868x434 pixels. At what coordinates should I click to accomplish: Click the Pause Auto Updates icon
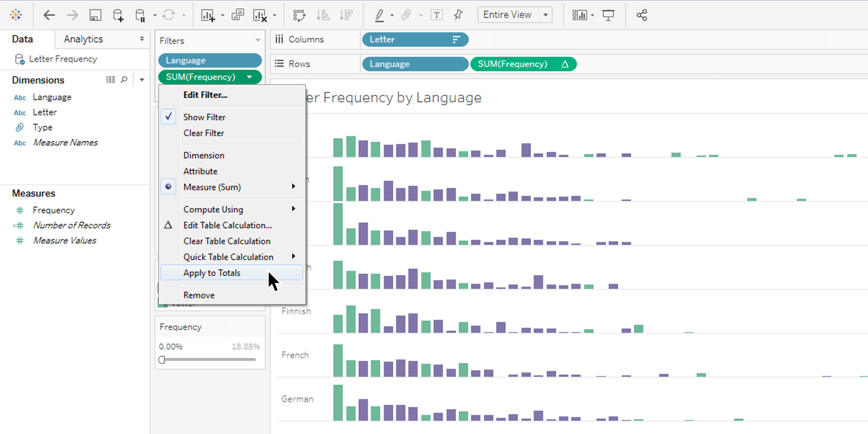coord(140,15)
